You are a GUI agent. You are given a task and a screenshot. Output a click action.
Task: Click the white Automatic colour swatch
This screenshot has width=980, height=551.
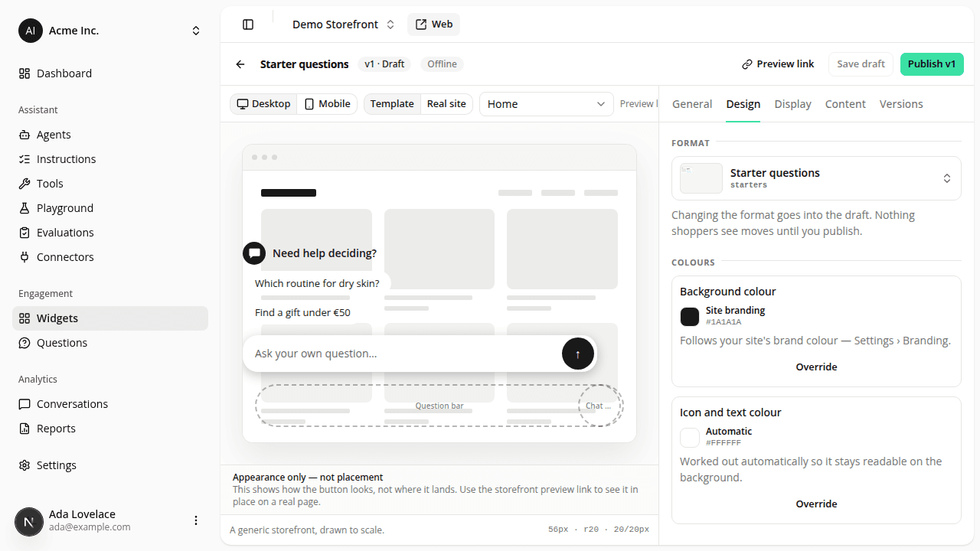coord(690,437)
